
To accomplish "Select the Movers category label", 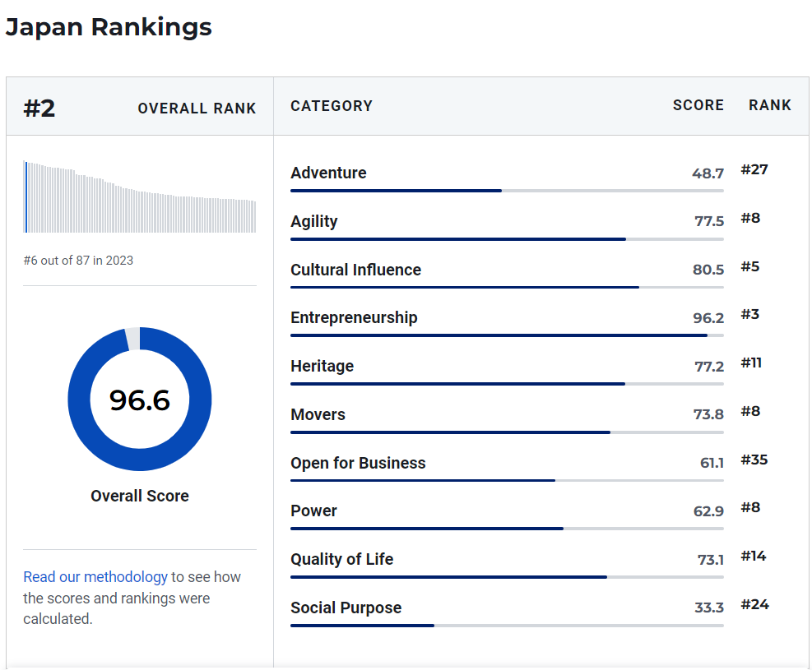I will pyautogui.click(x=318, y=414).
